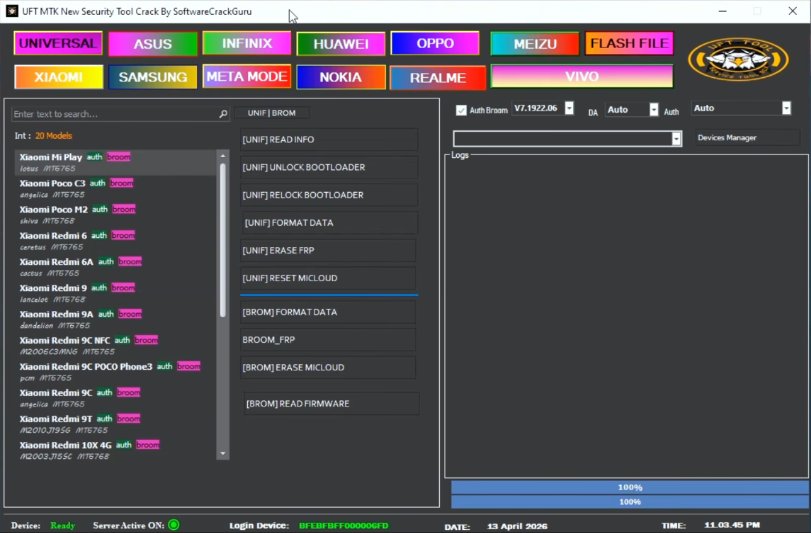Viewport: 811px width, 533px height.
Task: Run [UNIF] ERASE FRP
Action: [x=328, y=250]
